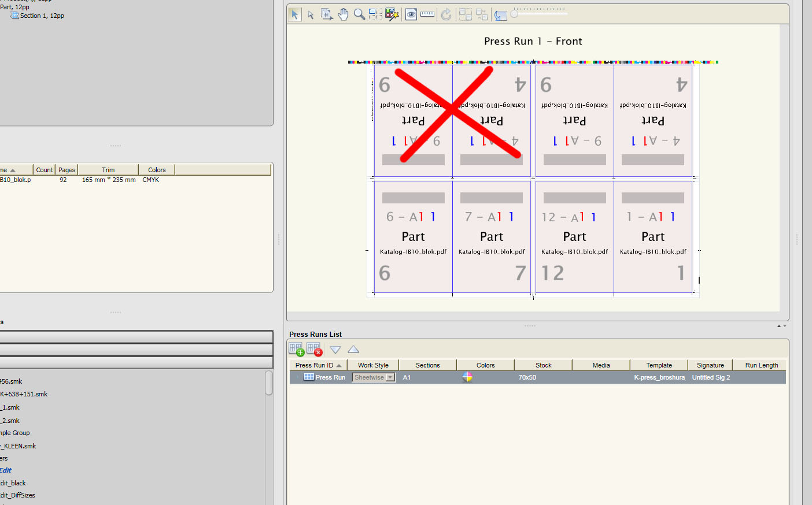Select the small gray arrow pointer tool
This screenshot has width=812, height=505.
coord(311,14)
